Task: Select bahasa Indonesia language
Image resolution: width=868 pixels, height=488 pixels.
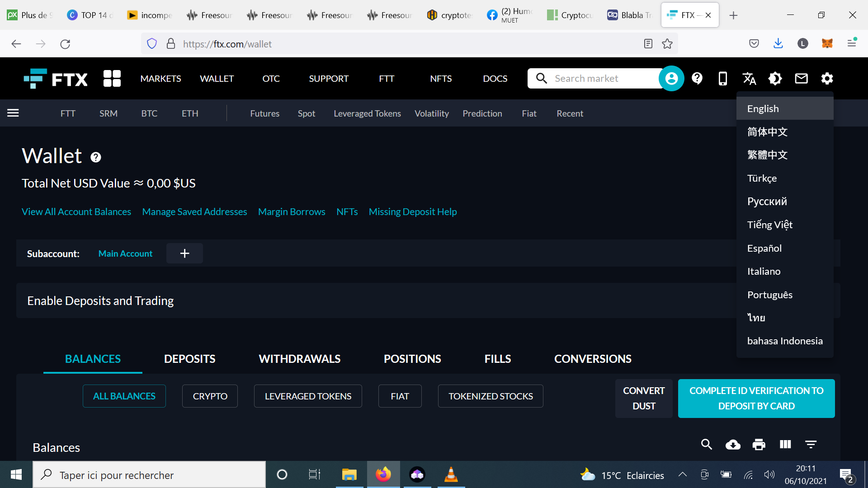Action: click(x=785, y=341)
